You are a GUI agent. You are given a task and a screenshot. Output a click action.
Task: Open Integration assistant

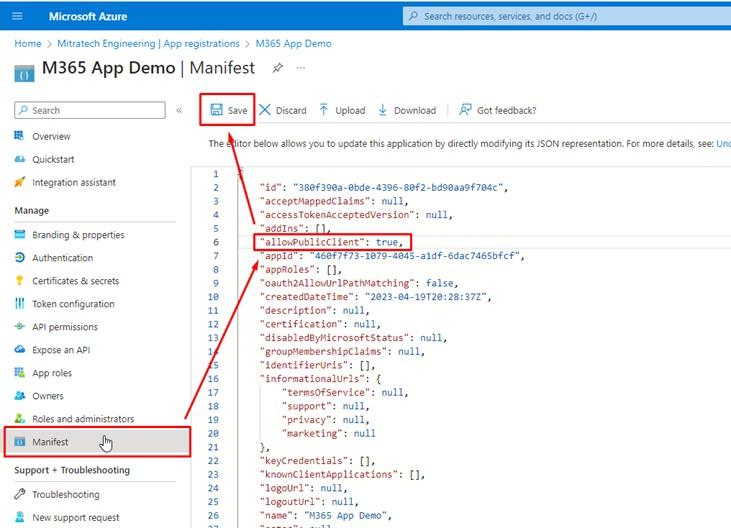point(74,182)
